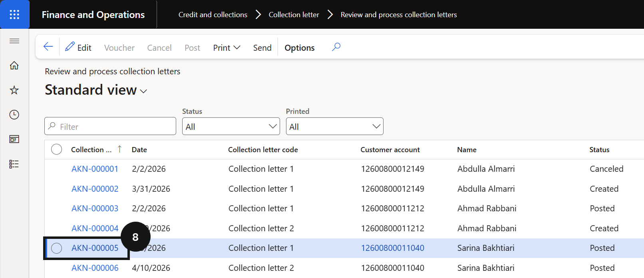Open Status filter dropdown

(231, 126)
